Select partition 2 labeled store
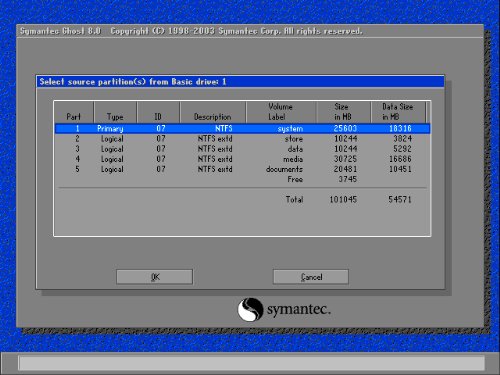This screenshot has height=375, width=500. click(242, 139)
